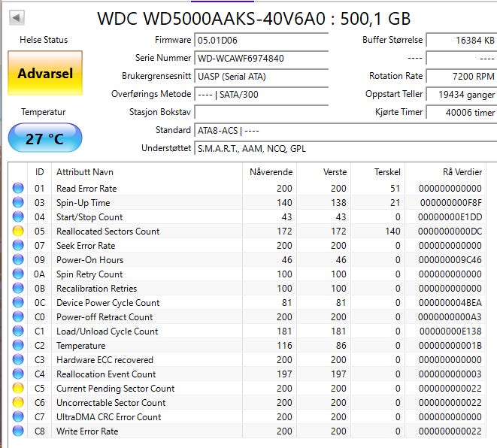The image size is (497, 448).
Task: Select the Spin-Up Time attribute name
Action: [x=83, y=203]
